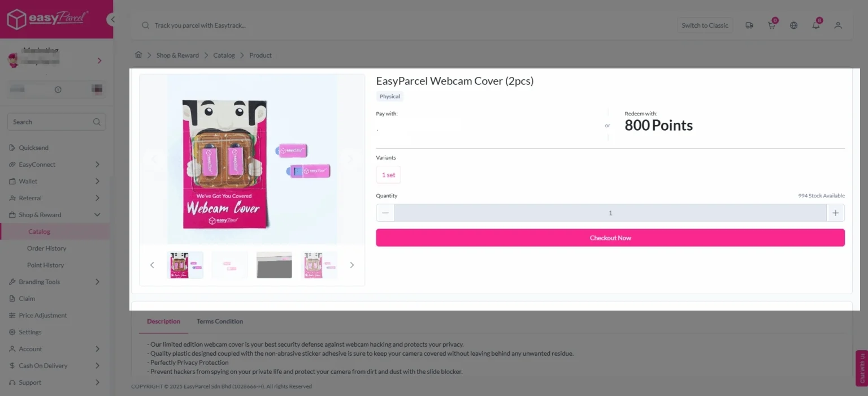Screen dimensions: 868x396
Task: Click the sidebar search magnifier icon
Action: click(x=97, y=122)
